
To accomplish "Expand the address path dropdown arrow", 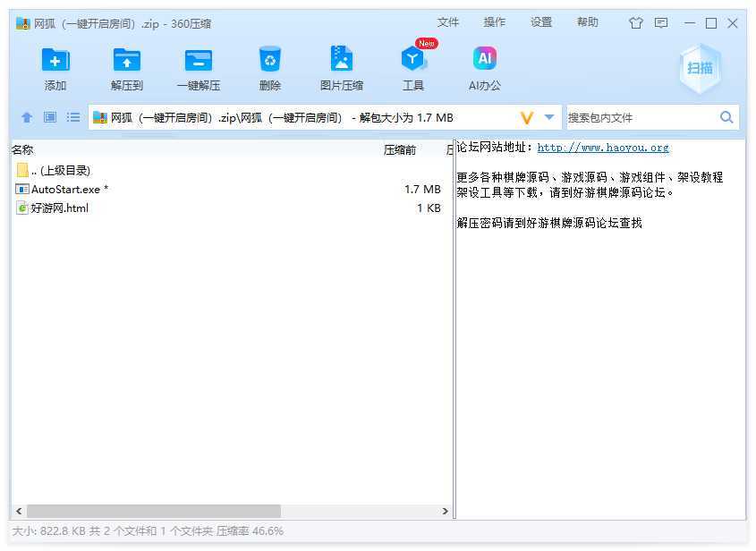I will (x=549, y=117).
